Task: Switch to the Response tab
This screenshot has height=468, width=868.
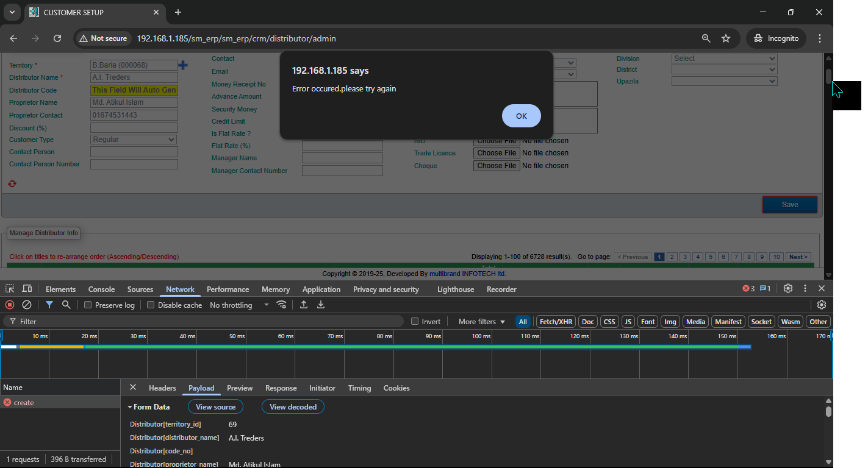Action: [x=281, y=388]
